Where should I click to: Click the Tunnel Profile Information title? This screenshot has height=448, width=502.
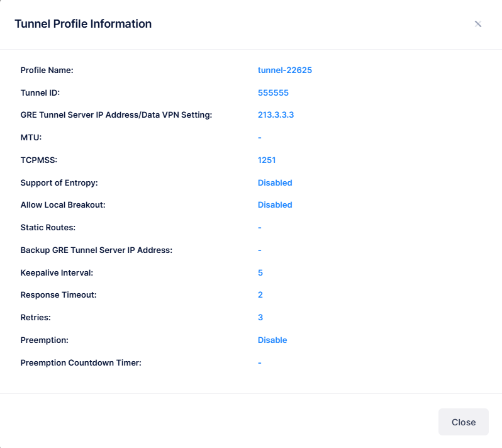click(83, 24)
